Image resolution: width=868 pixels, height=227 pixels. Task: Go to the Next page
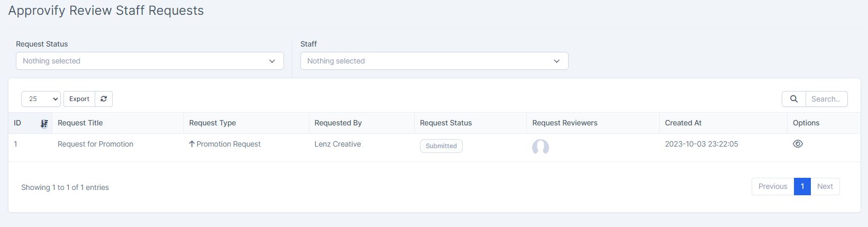point(825,186)
